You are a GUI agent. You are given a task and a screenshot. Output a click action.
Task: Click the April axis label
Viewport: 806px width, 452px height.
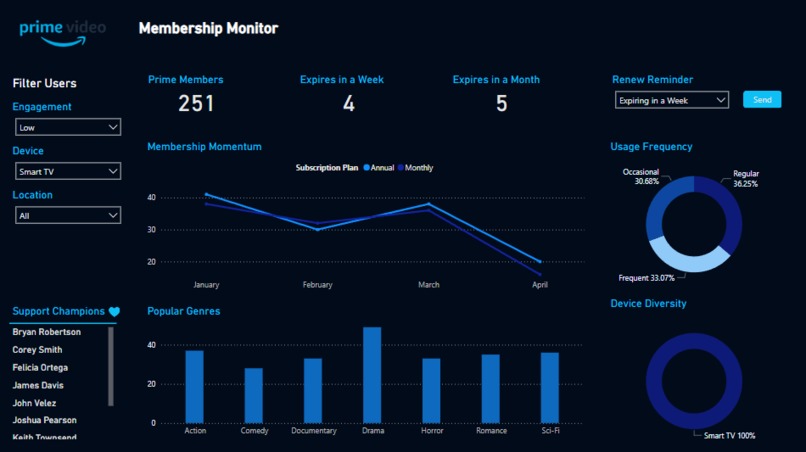(x=540, y=284)
